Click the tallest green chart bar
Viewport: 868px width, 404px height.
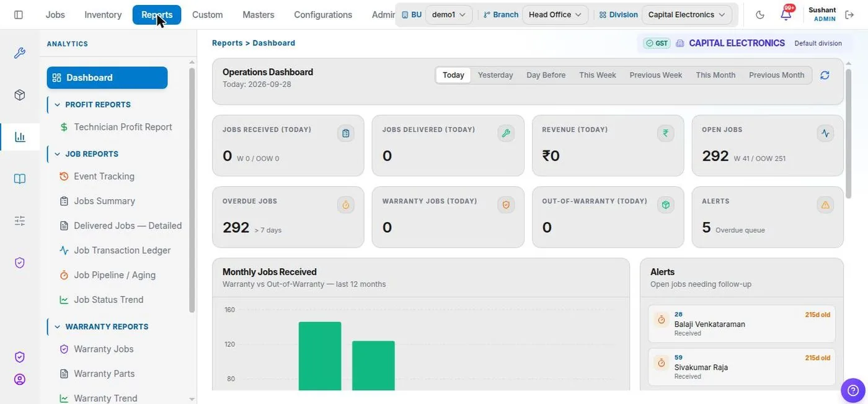(x=320, y=356)
